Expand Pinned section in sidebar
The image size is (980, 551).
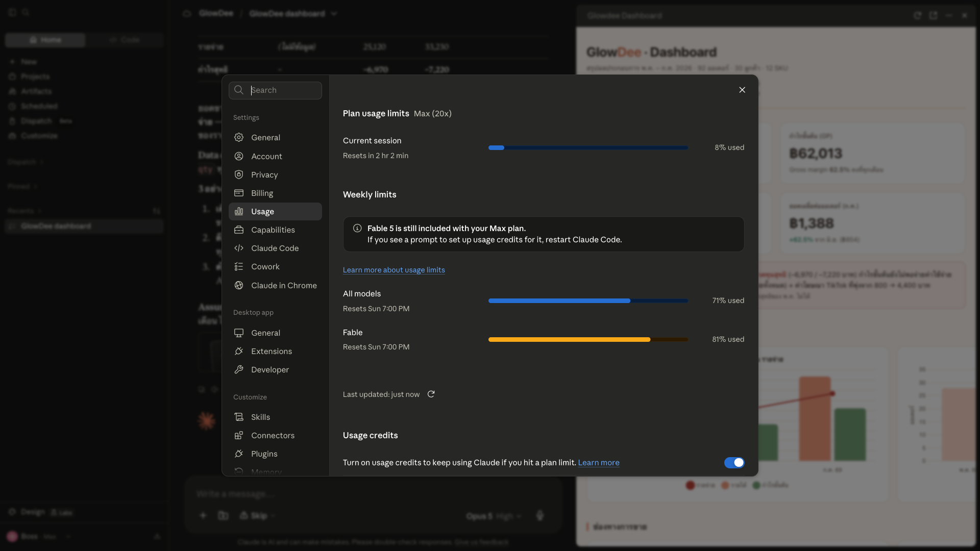22,186
